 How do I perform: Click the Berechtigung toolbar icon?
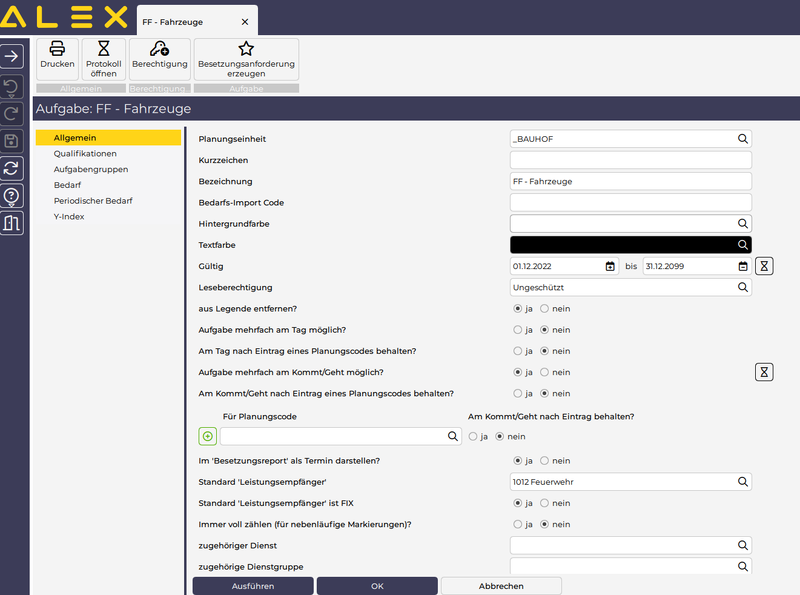(159, 49)
